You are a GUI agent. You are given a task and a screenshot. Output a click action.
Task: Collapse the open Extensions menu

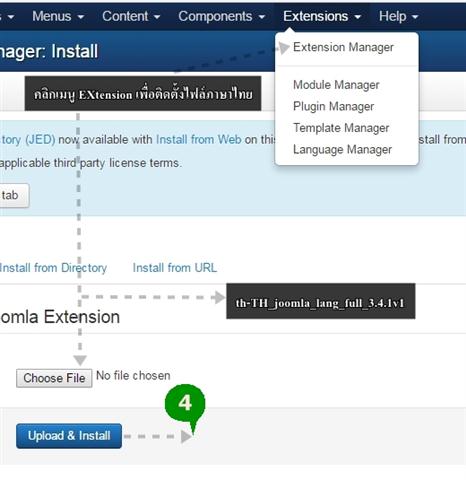(322, 16)
